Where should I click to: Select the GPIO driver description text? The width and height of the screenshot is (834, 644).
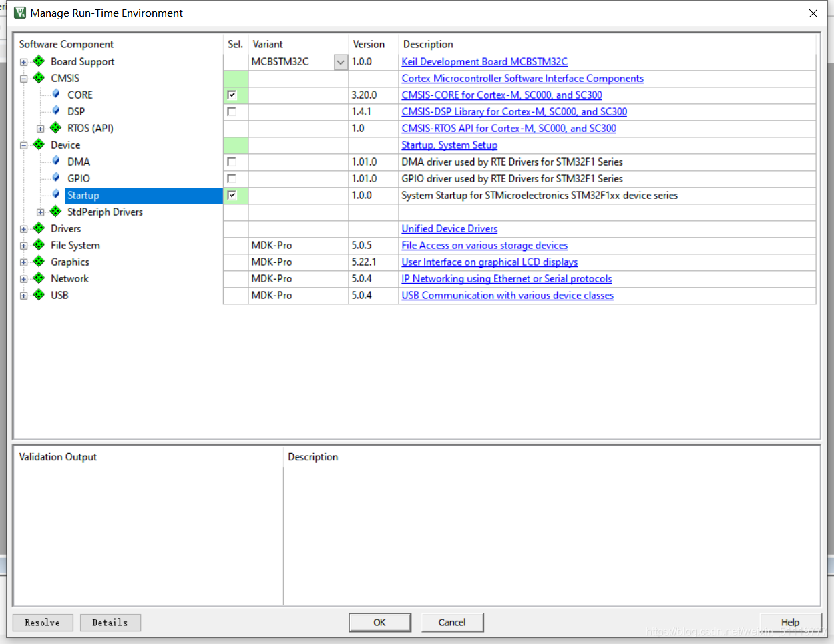click(x=512, y=178)
